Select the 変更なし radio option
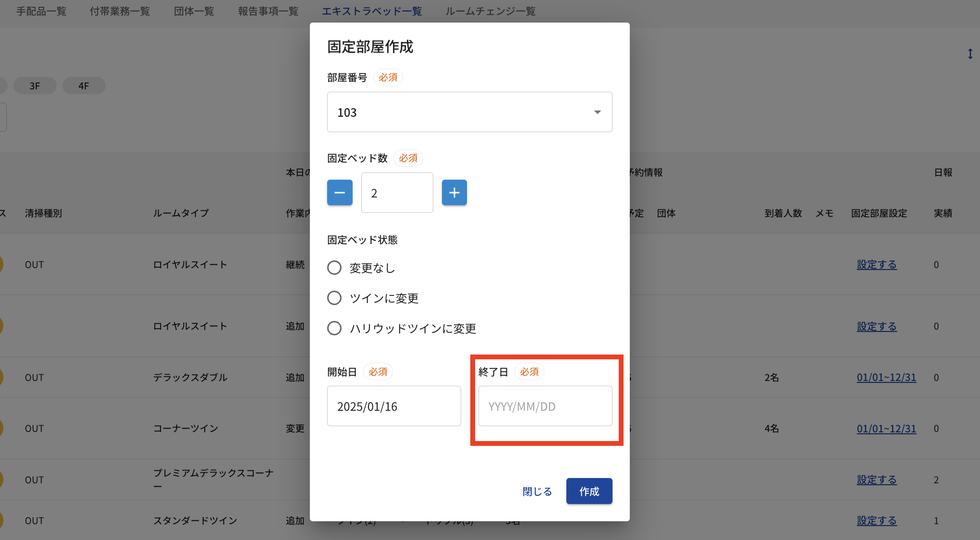This screenshot has width=980, height=540. (x=334, y=268)
